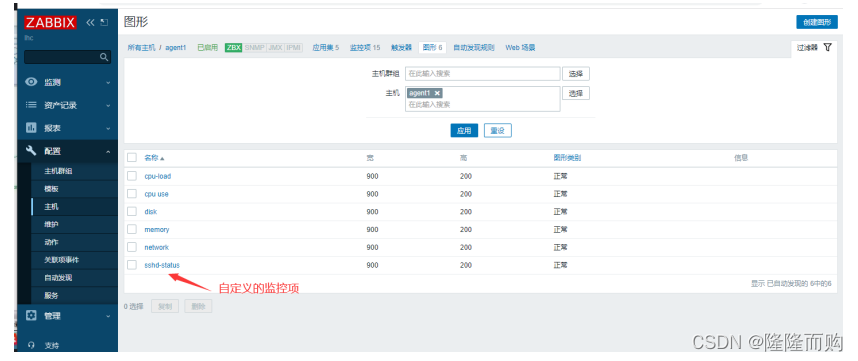Click agent1 breadcrumb link
858x361 pixels.
click(x=176, y=48)
